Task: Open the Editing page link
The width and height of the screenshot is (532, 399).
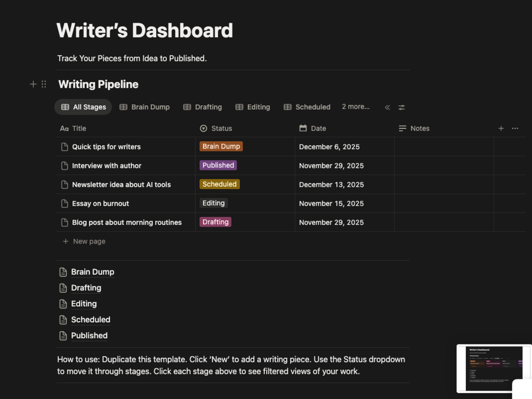Action: point(84,304)
